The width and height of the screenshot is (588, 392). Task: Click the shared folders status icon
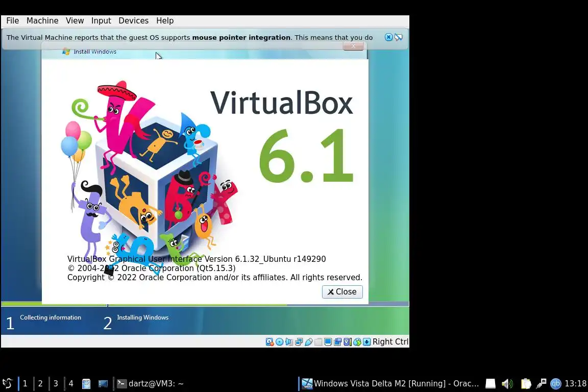pyautogui.click(x=318, y=342)
